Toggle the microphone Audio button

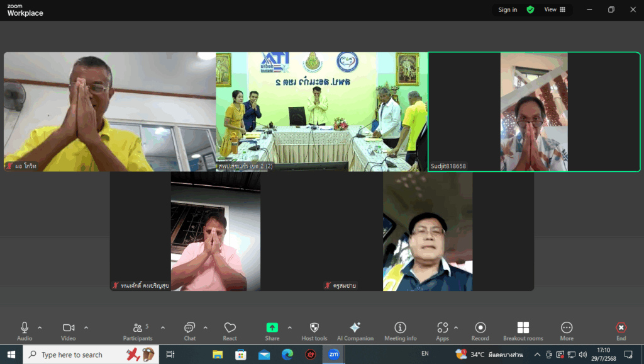pos(25,331)
